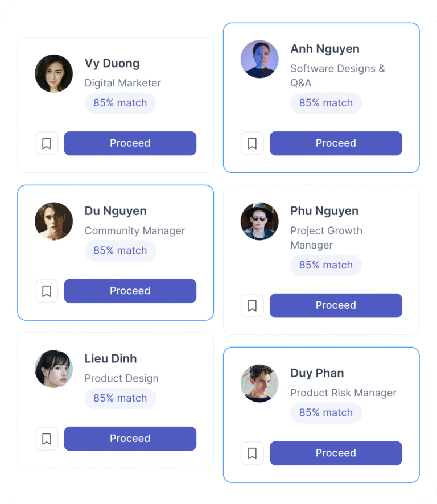Viewport: 437px width, 504px height.
Task: Save Lieu Dinh using bookmark icon
Action: pyautogui.click(x=47, y=439)
